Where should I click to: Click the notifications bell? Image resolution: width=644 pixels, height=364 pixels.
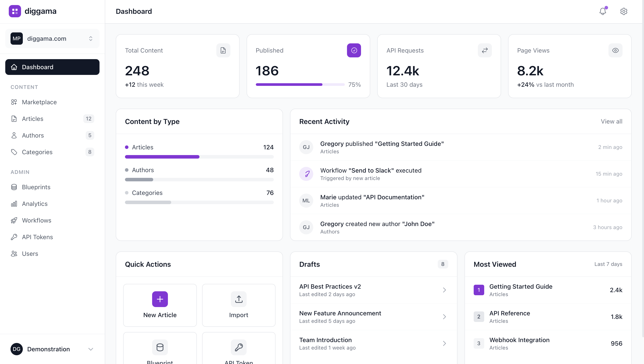[x=603, y=11]
